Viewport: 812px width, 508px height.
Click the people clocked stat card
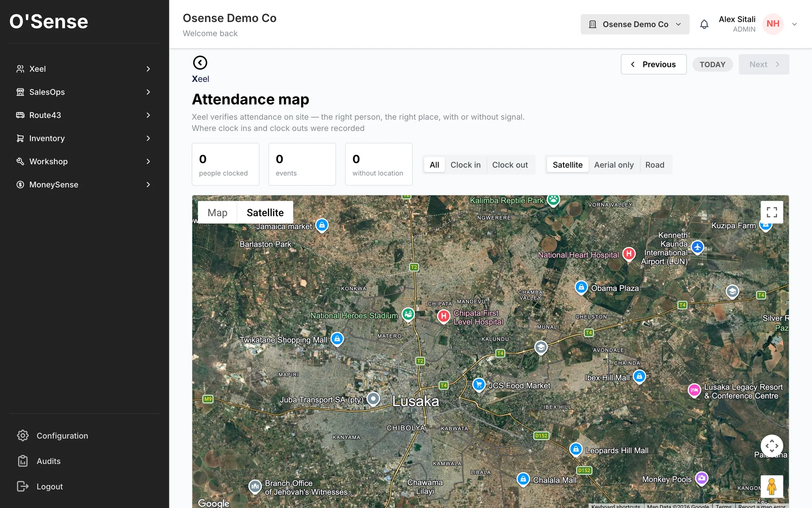tap(225, 164)
